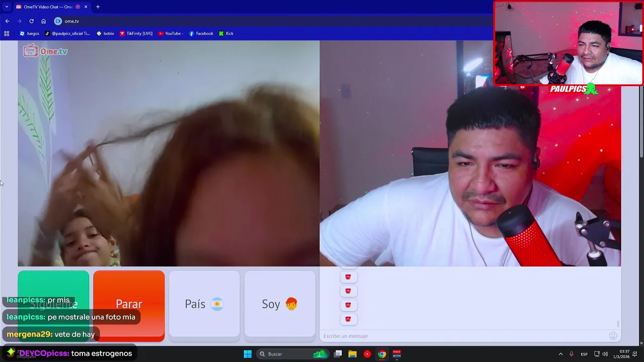Go to the browser home page
Viewport: 644px width, 362px height.
pyautogui.click(x=43, y=21)
